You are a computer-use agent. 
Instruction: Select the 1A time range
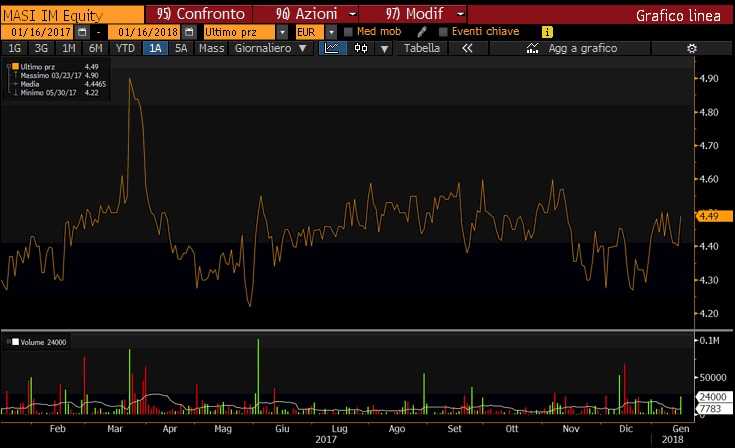pos(155,48)
